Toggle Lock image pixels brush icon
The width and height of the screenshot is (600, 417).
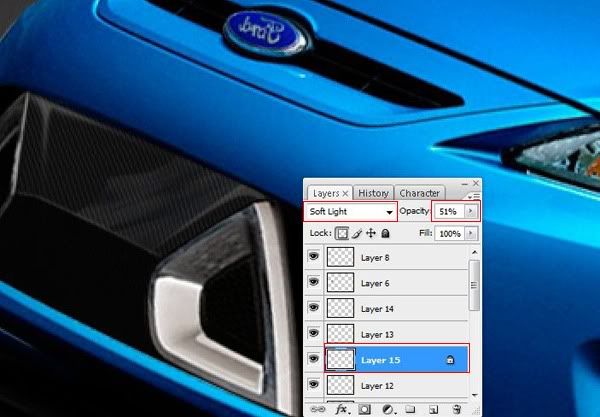point(357,233)
